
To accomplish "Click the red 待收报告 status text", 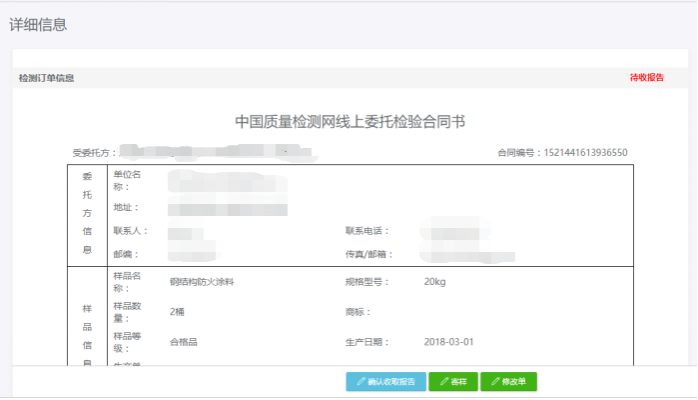I will click(x=647, y=77).
